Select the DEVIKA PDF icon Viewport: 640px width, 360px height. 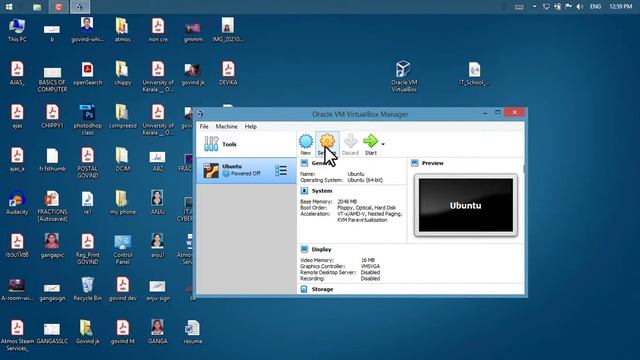(228, 73)
